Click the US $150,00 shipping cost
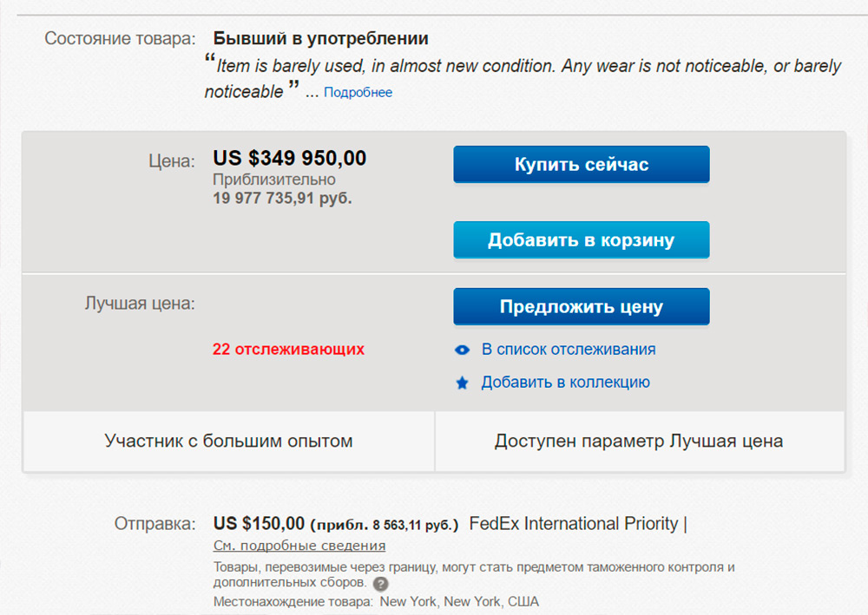The image size is (868, 615). (x=259, y=524)
